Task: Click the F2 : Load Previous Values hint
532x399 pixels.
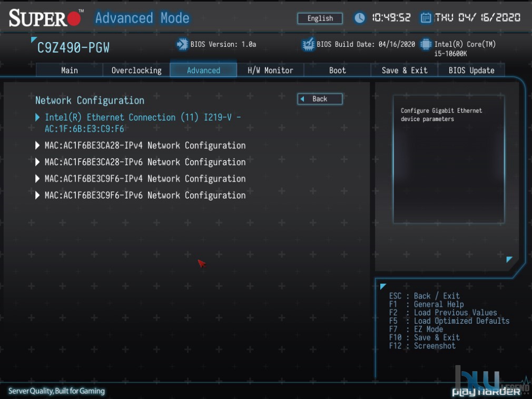Action: (443, 313)
